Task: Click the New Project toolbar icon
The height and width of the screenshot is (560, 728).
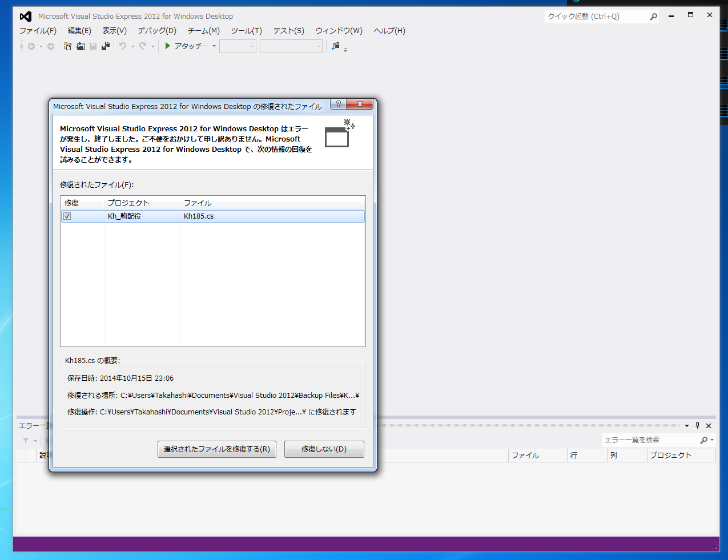Action: tap(67, 46)
